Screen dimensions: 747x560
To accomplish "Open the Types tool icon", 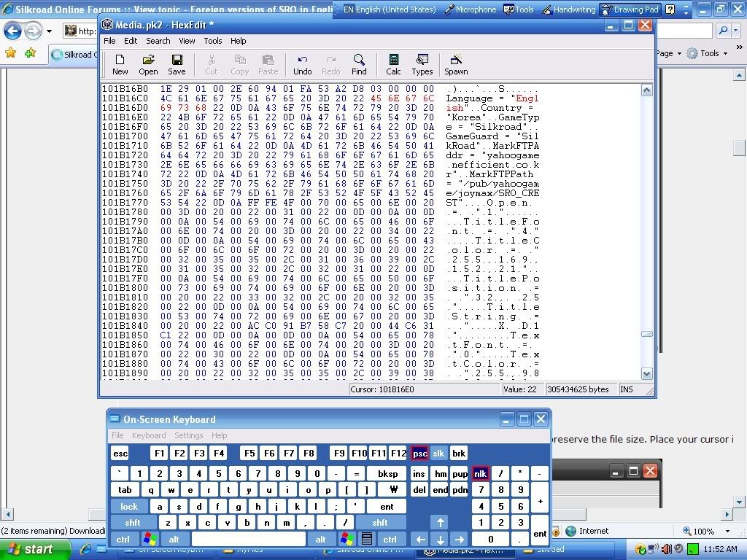I will point(422,65).
